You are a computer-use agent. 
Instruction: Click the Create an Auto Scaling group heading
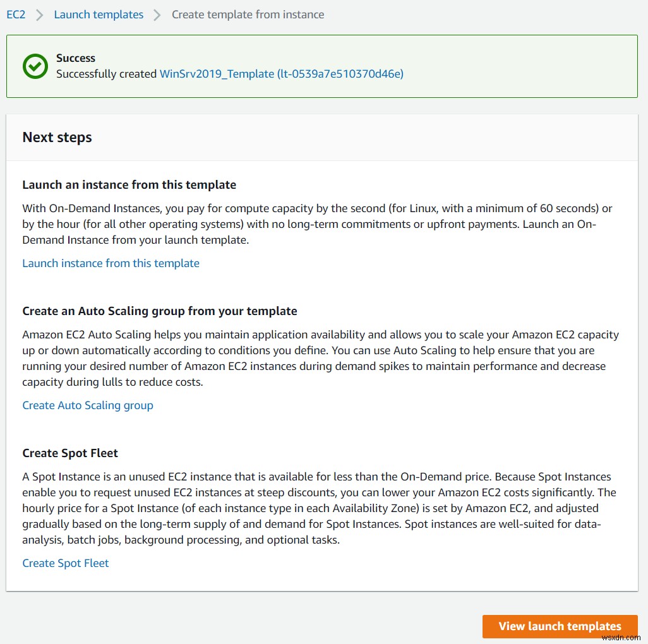(160, 311)
